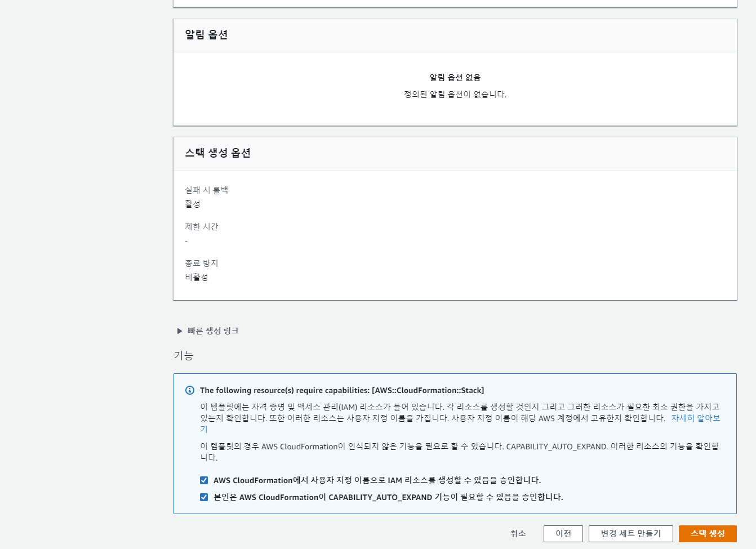The image size is (756, 549).
Task: Go back with the 이전 button
Action: pyautogui.click(x=563, y=533)
